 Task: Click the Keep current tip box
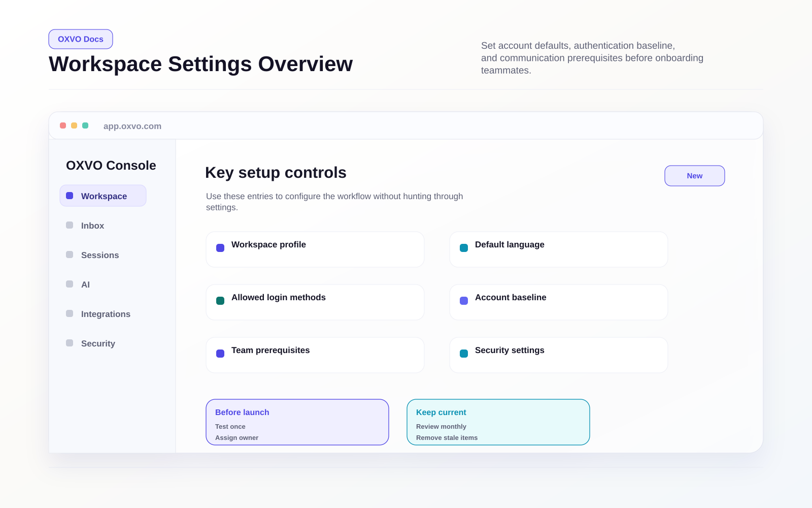pos(498,422)
